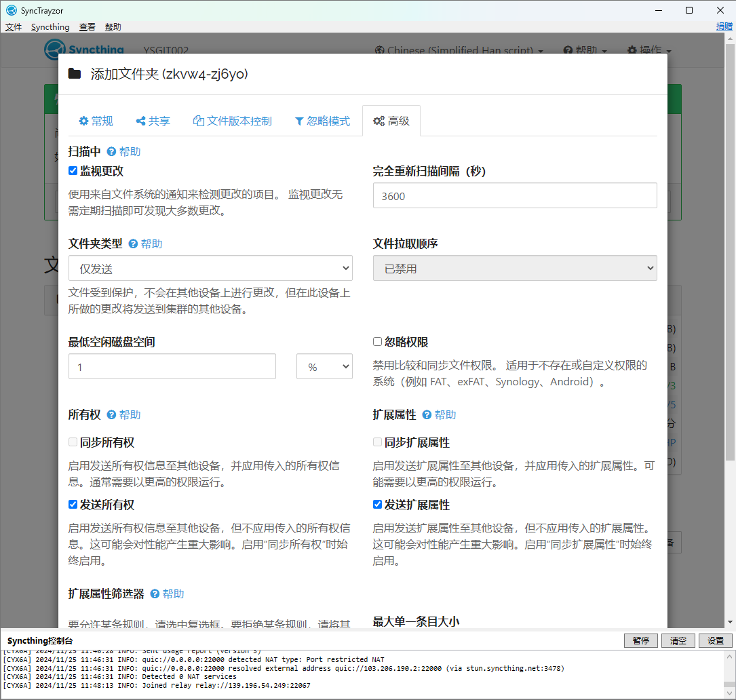
Task: Open the 文件夹类型 dropdown showing 仅发送
Action: [x=210, y=268]
